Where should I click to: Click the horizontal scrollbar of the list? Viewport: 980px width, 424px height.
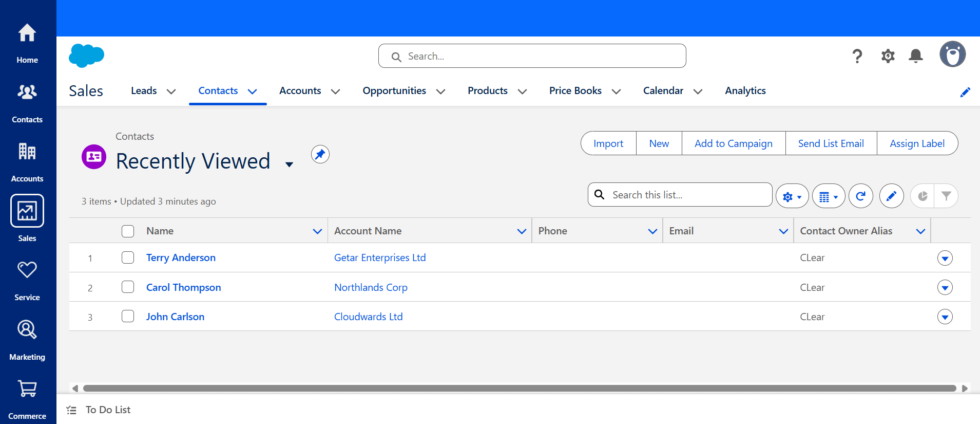click(520, 388)
